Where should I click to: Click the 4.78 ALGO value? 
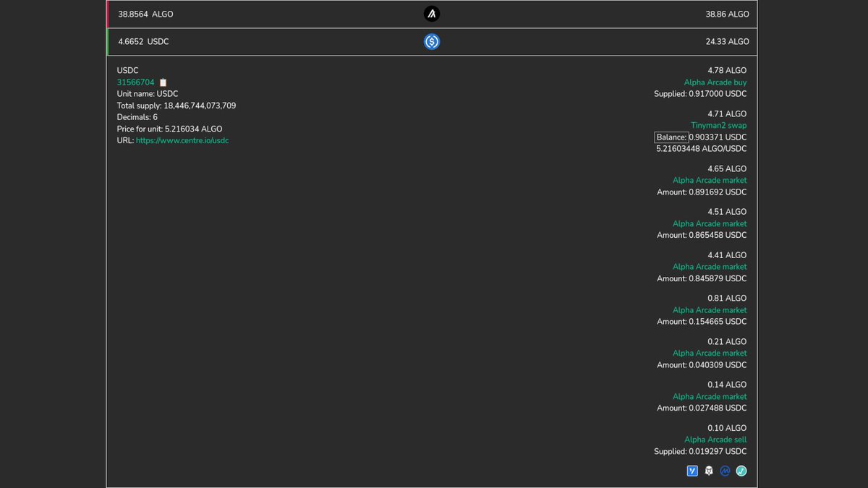727,71
